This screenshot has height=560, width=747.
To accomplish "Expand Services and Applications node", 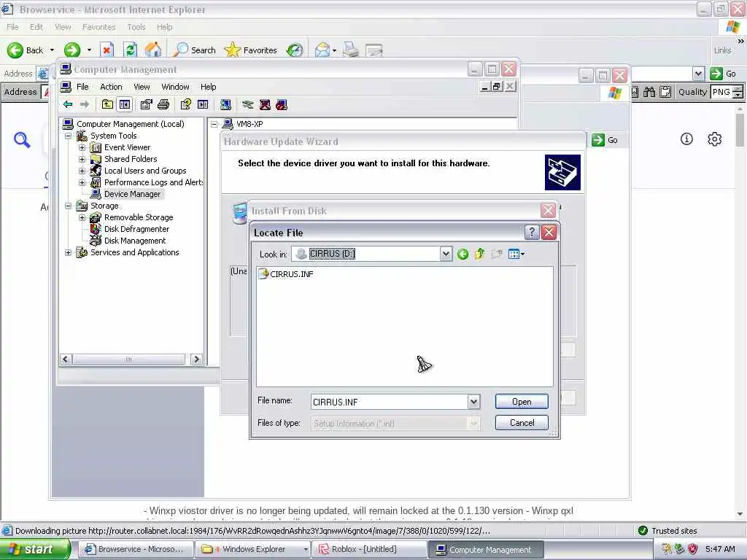I will [68, 252].
